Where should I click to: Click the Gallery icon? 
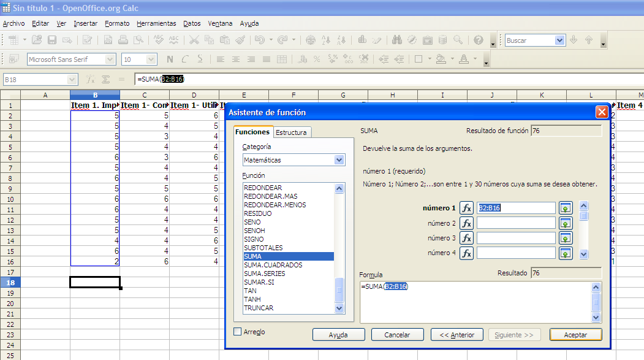(x=428, y=40)
